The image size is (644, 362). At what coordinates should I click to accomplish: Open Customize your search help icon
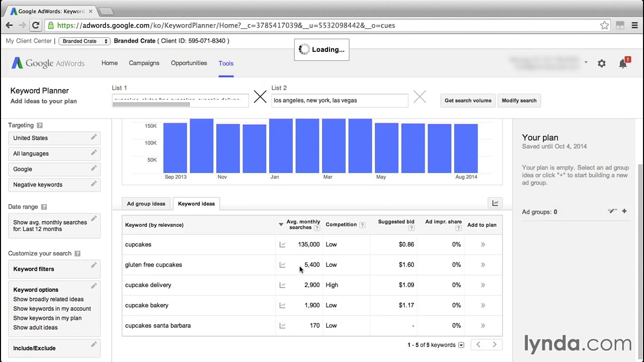[x=77, y=253]
